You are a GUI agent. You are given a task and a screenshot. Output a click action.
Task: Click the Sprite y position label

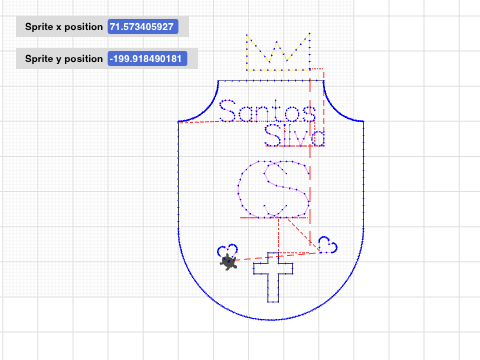point(64,59)
